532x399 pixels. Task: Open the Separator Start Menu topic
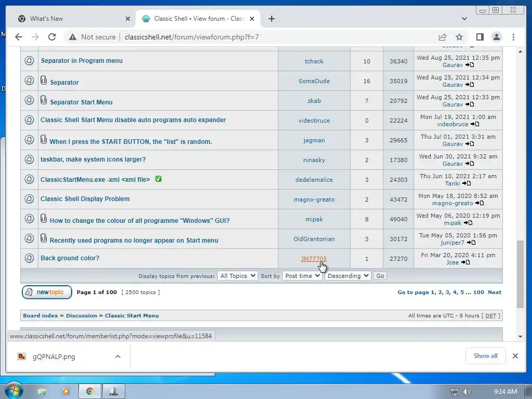[81, 102]
